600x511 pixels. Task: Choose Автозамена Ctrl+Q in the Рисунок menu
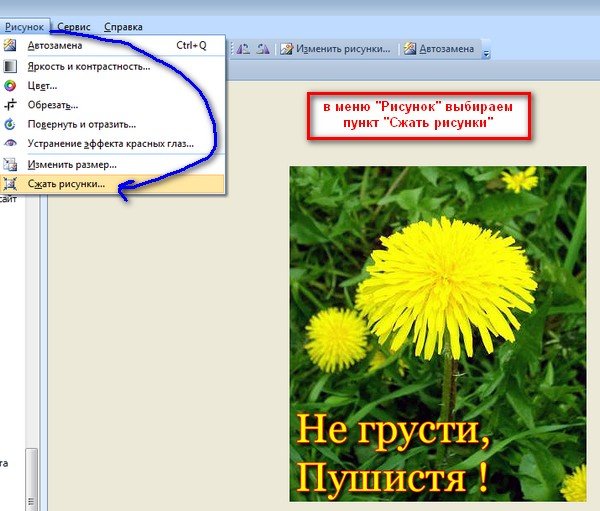[112, 46]
